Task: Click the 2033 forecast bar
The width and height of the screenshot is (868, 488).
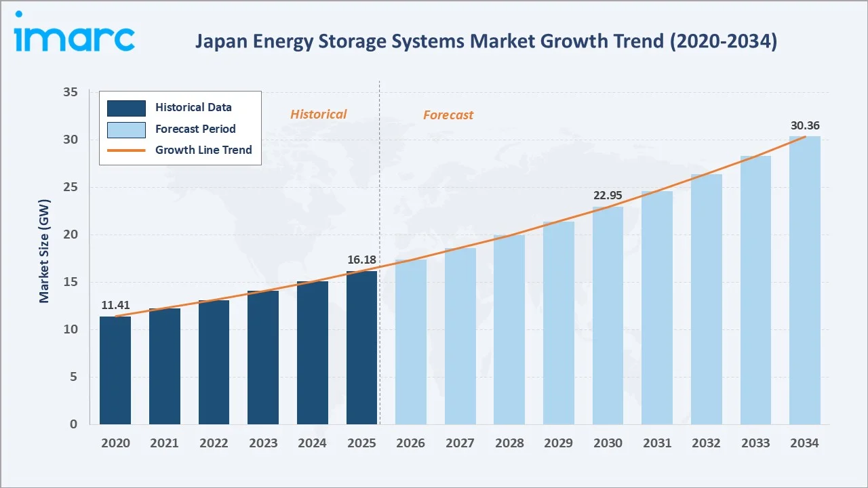Action: [756, 290]
